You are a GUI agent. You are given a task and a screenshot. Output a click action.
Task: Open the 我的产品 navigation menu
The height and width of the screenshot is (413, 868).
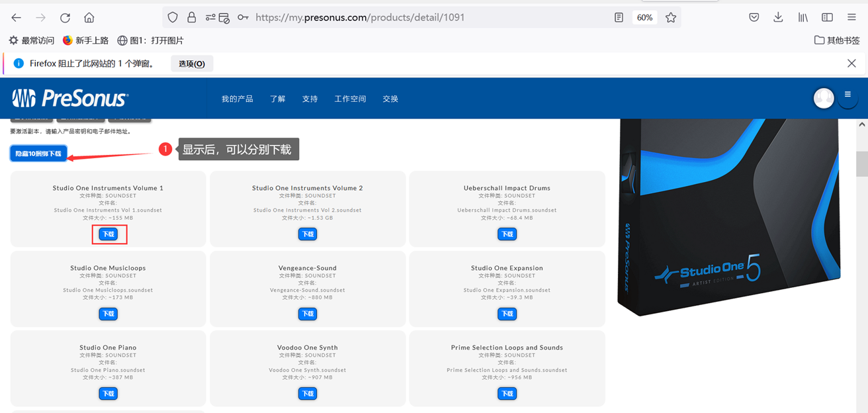pos(237,99)
